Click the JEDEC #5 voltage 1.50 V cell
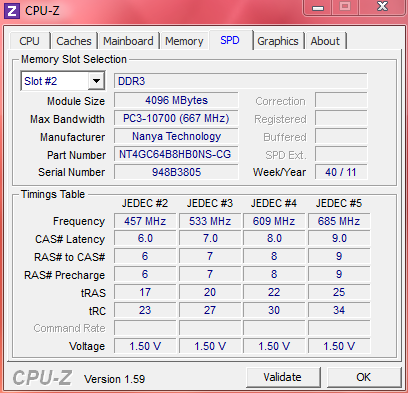408x393 pixels. [339, 346]
